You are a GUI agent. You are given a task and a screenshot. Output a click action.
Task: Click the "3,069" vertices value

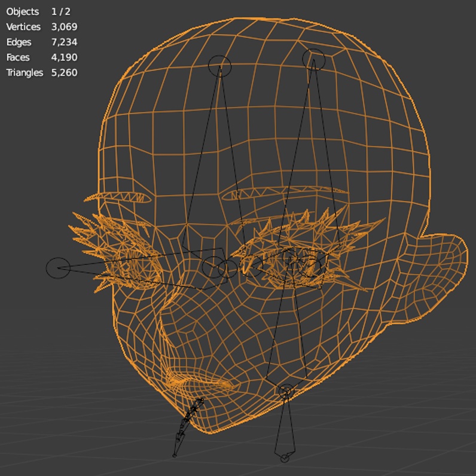(65, 27)
